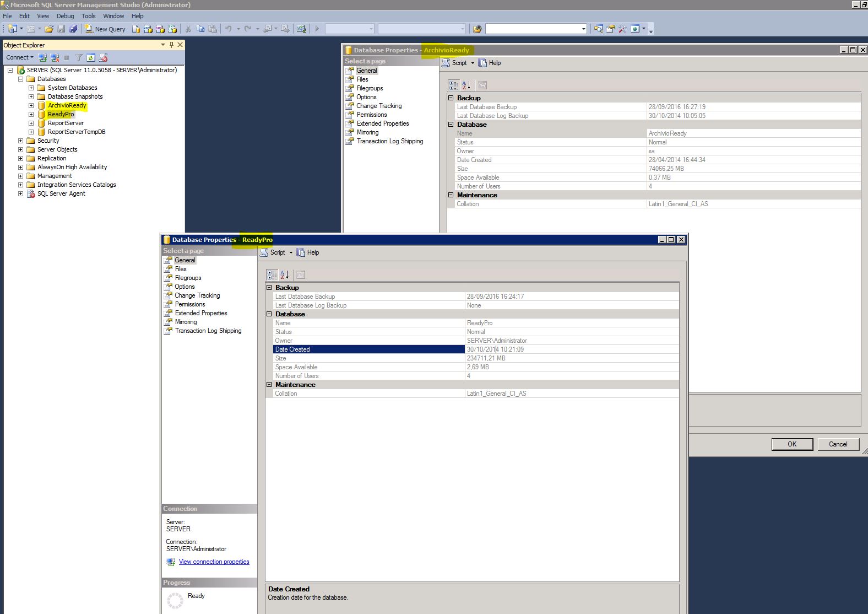
Task: Click the Toolbox wrench icon
Action: 622,29
